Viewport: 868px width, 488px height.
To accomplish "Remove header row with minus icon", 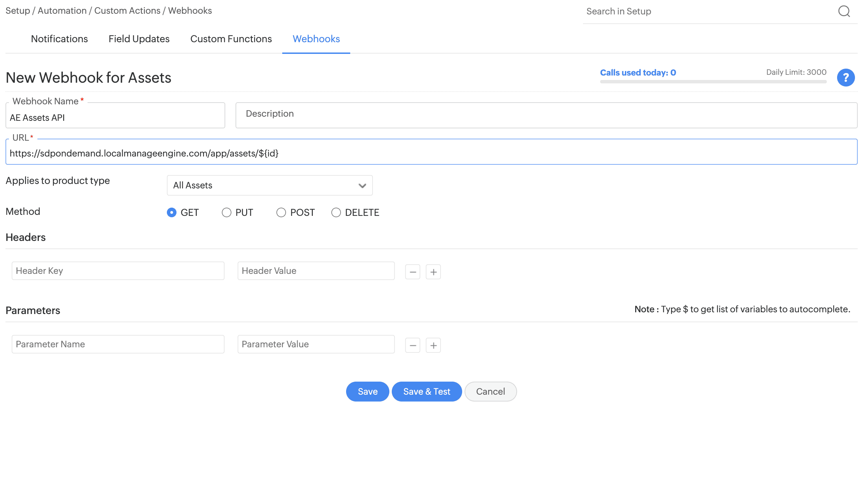I will (x=413, y=272).
